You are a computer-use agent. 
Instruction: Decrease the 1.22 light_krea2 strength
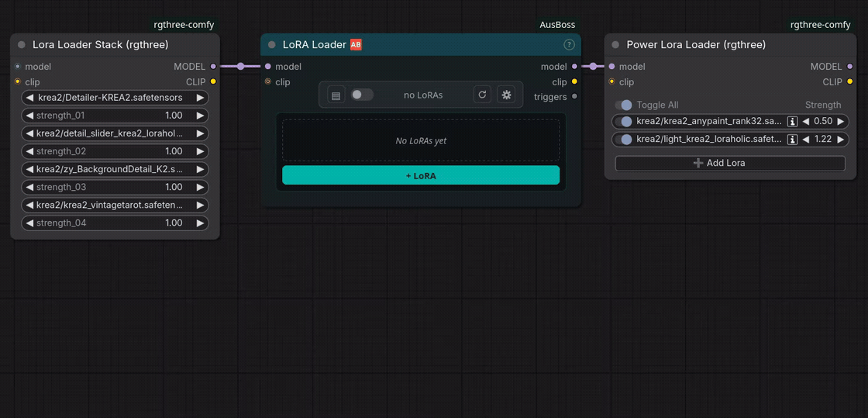pos(806,139)
